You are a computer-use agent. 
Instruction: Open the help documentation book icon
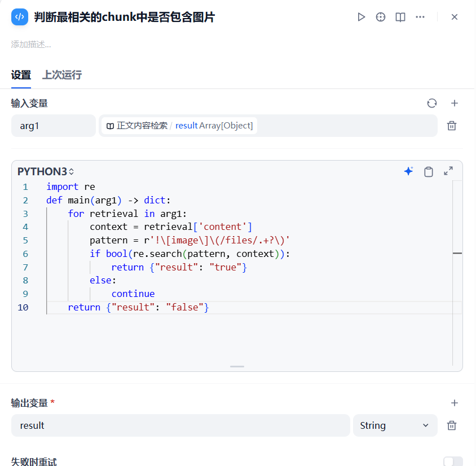[400, 17]
